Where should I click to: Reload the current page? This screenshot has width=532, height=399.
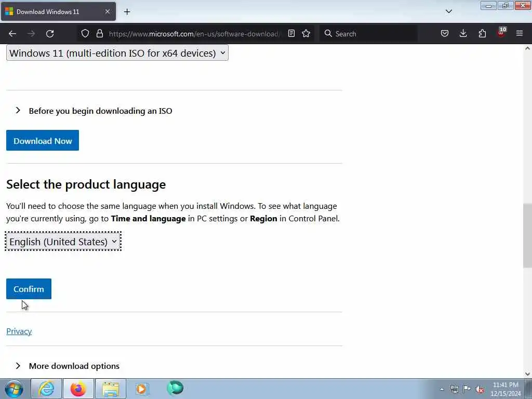pos(50,34)
